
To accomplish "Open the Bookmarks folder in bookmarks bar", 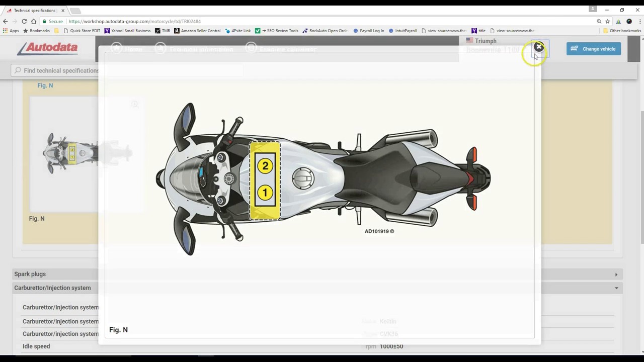I will (x=36, y=31).
